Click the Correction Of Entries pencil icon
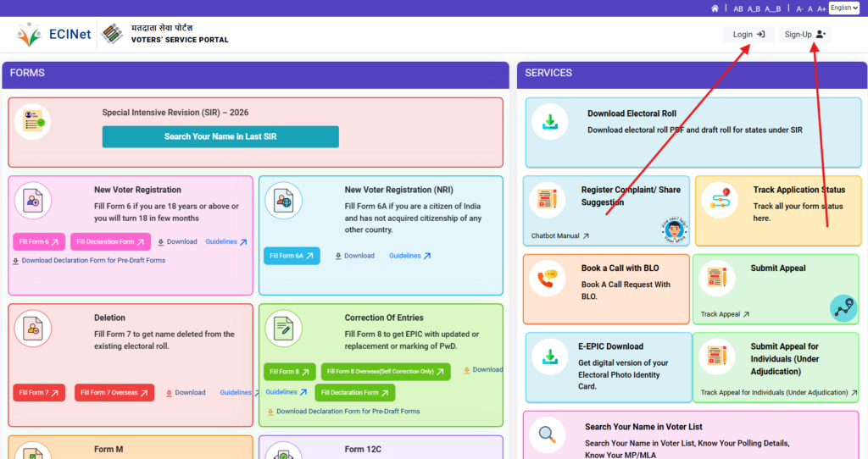The width and height of the screenshot is (868, 459). click(x=283, y=329)
